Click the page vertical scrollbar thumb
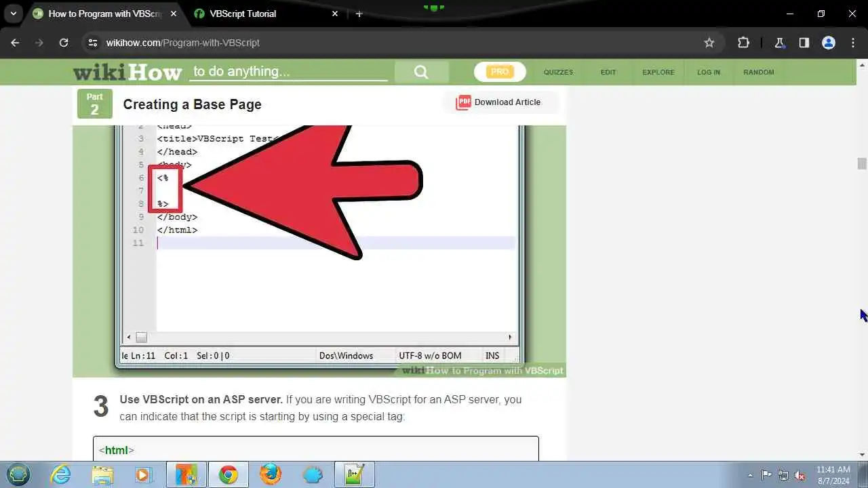This screenshot has height=488, width=868. (x=862, y=163)
